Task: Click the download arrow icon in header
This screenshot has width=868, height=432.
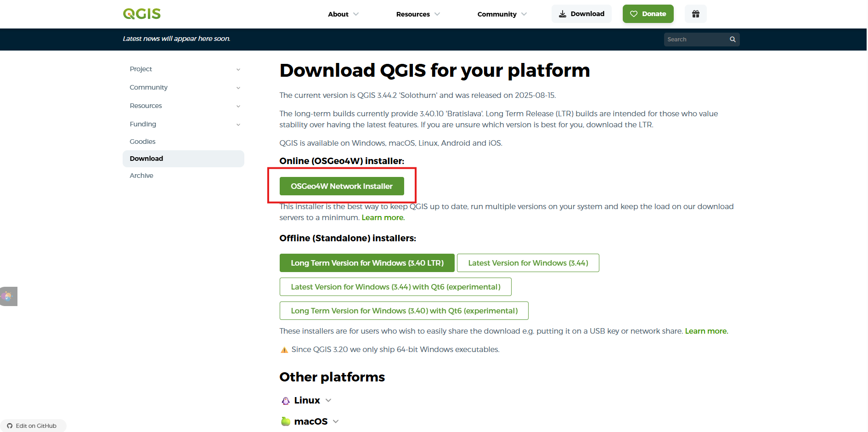Action: pyautogui.click(x=563, y=14)
